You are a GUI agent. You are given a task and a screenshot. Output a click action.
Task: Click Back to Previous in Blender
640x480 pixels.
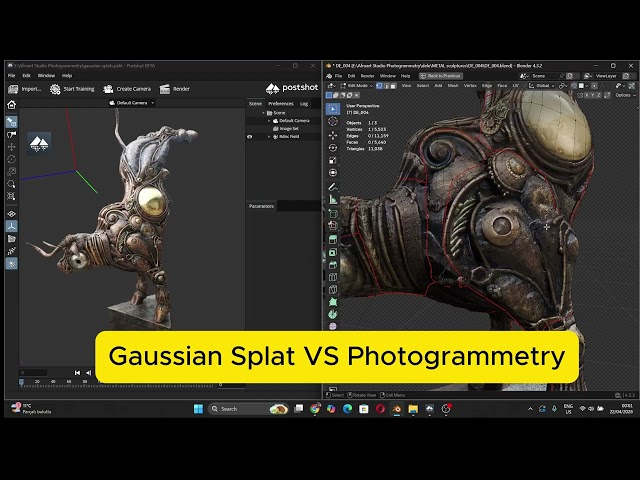coord(440,76)
